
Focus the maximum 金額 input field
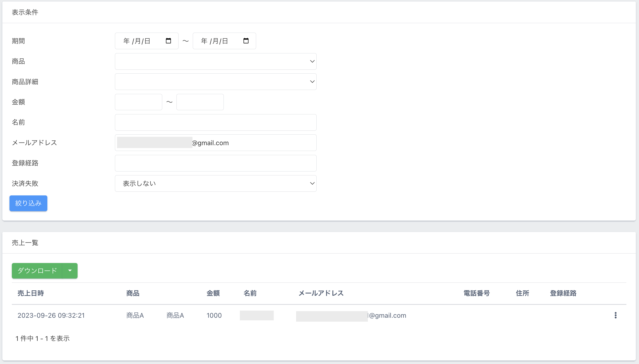[x=200, y=102]
